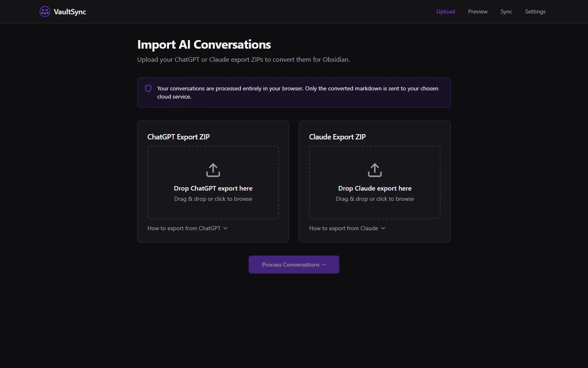Image resolution: width=588 pixels, height=368 pixels.
Task: Click the ChatGPT Export ZIP title
Action: click(x=178, y=137)
